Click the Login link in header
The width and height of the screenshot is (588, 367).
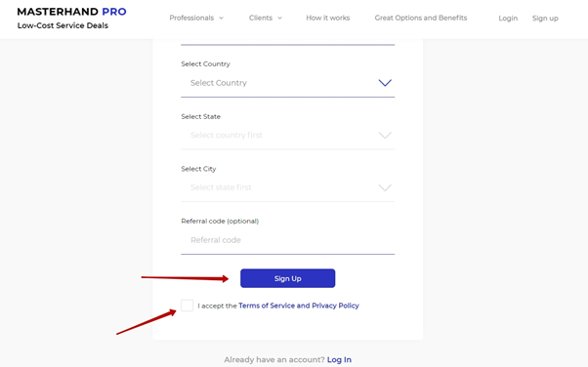tap(508, 19)
